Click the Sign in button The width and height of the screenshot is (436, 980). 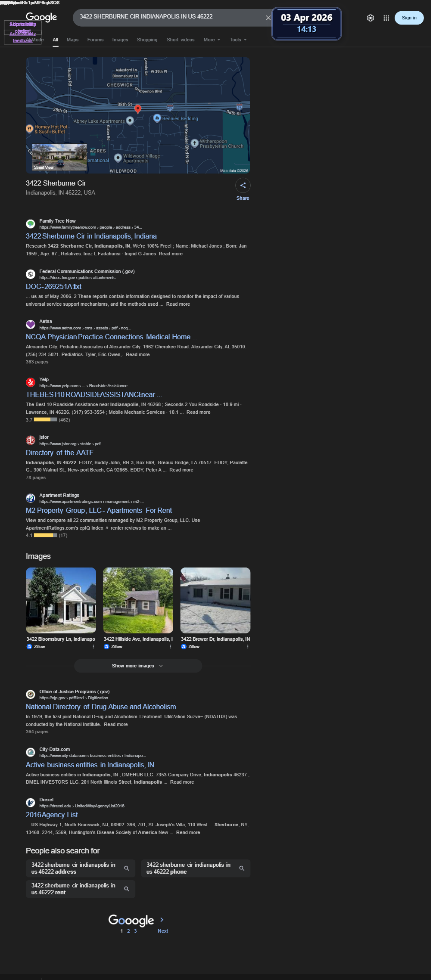coord(409,18)
